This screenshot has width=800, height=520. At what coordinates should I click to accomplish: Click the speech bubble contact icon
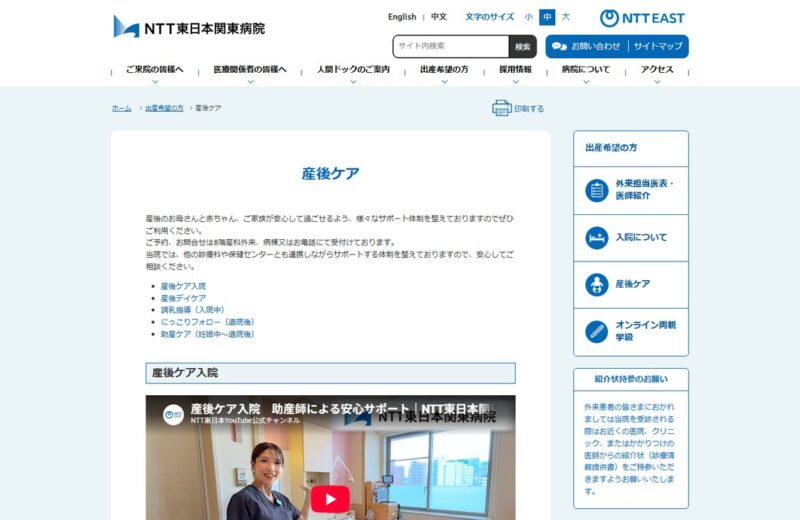559,46
